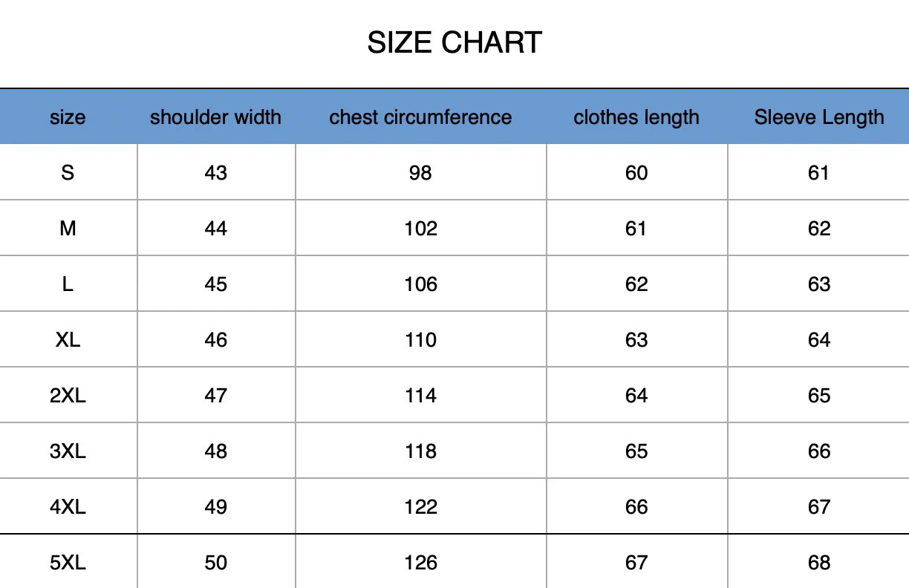Select chest circumference value 126
909x588 pixels.
tap(420, 563)
